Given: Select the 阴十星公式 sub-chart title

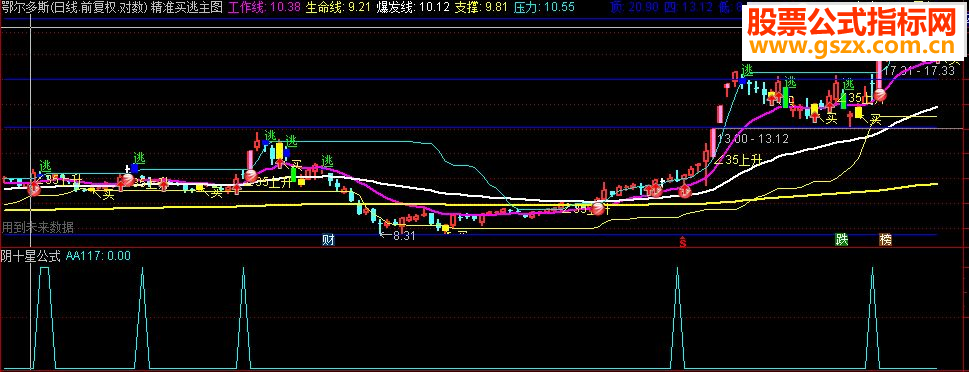Looking at the screenshot, I should pyautogui.click(x=31, y=256).
